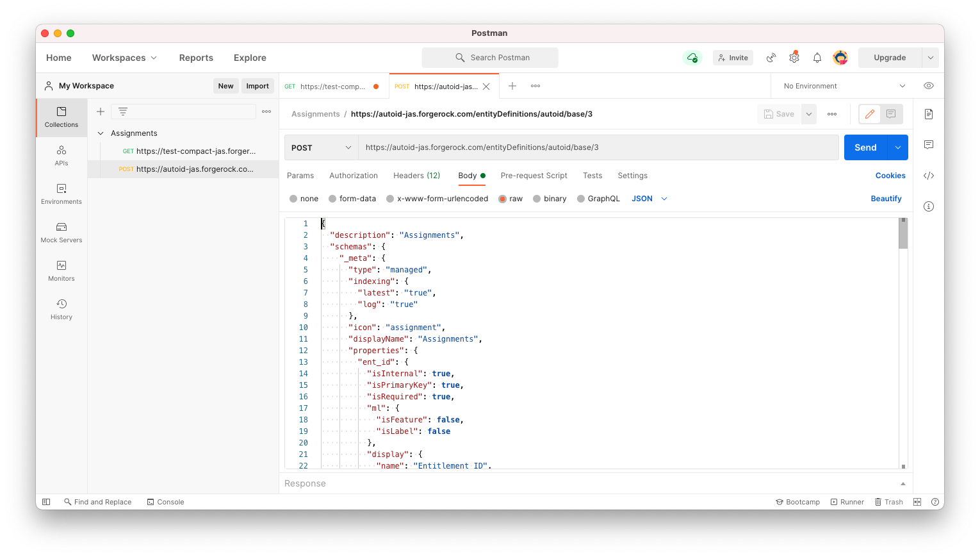Open the Send button dropdown arrow
The height and width of the screenshot is (557, 980).
pos(898,147)
